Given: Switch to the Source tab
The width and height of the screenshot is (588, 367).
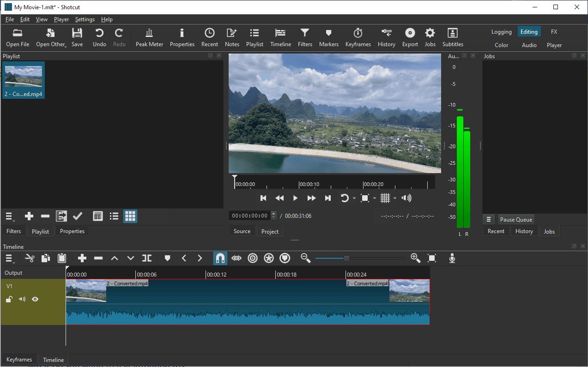Looking at the screenshot, I should pyautogui.click(x=242, y=231).
